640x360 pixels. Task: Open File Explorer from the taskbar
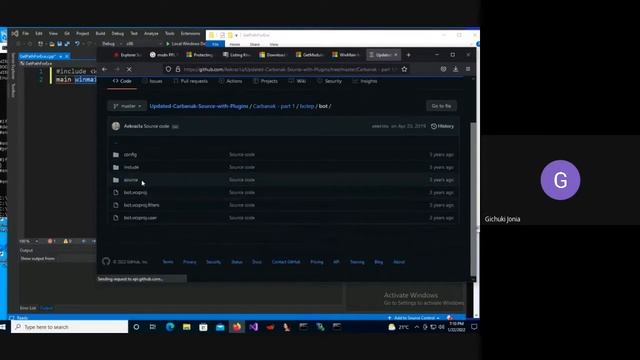pyautogui.click(x=187, y=327)
